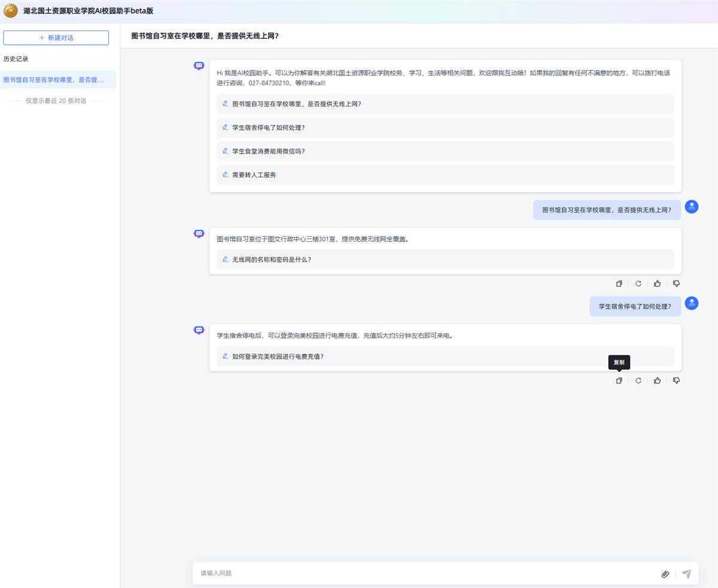Click user avatar beside 图书馆自习室 question
The height and width of the screenshot is (588, 718).
[x=692, y=207]
